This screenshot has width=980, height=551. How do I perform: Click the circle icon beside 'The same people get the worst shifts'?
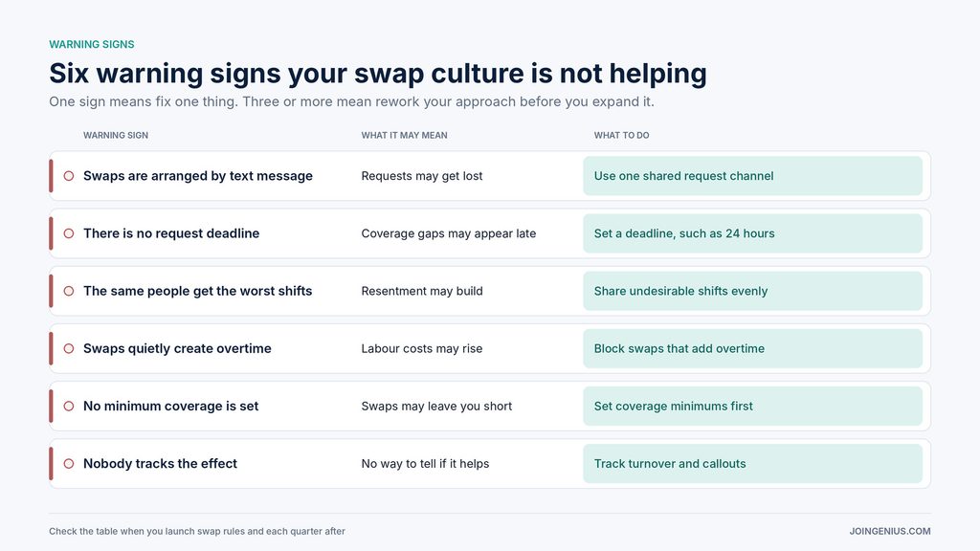coord(69,291)
